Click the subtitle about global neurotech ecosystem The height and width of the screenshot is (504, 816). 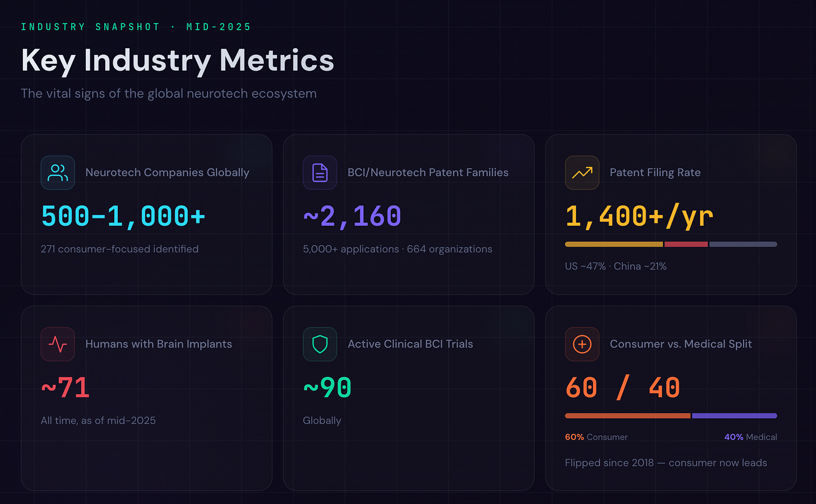pos(169,94)
